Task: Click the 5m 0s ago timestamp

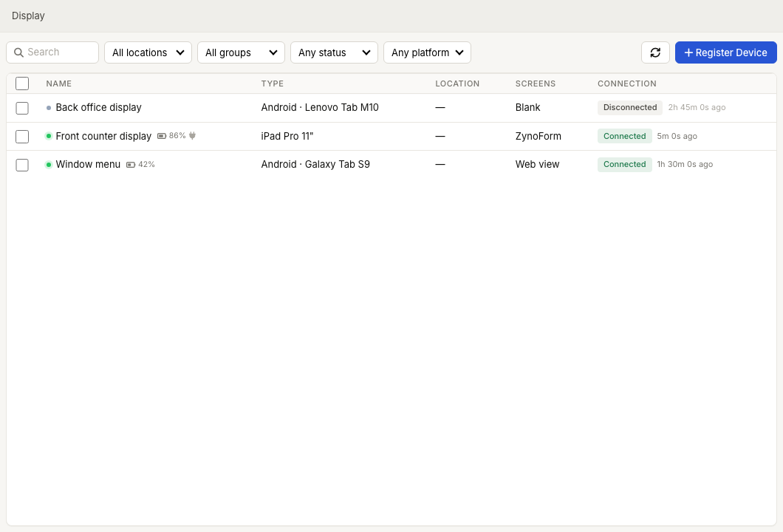Action: tap(677, 136)
